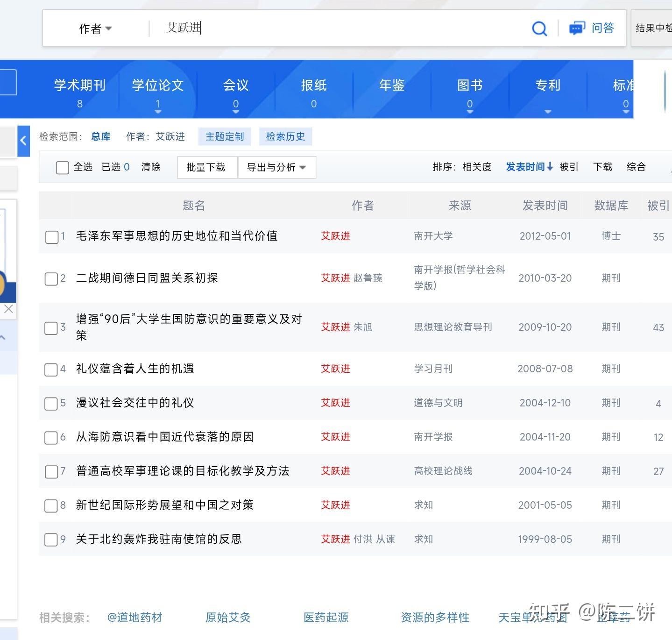Check row 5 漫议社会交往 checkbox
Viewport: 672px width, 640px height.
coord(51,404)
